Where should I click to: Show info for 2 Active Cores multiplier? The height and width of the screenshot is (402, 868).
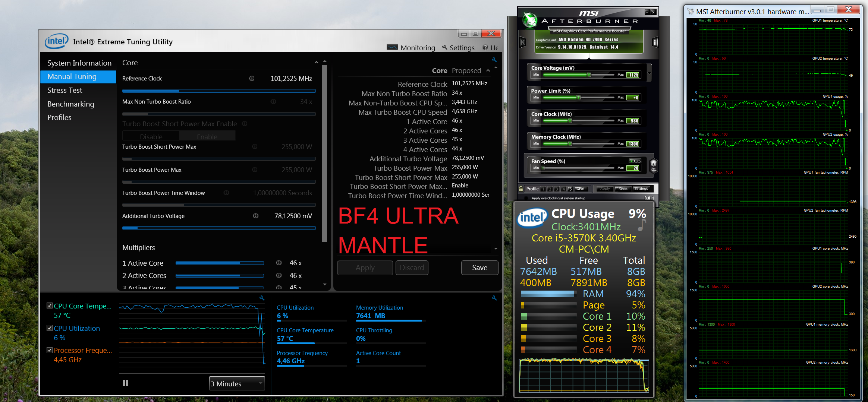(x=279, y=275)
